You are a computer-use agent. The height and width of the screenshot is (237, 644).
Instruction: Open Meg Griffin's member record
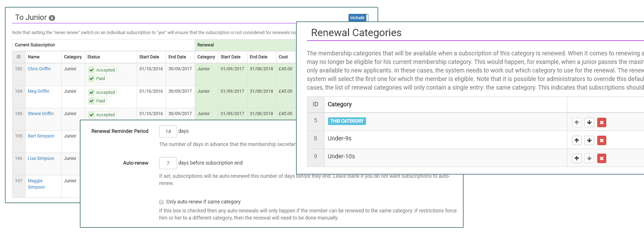38,91
